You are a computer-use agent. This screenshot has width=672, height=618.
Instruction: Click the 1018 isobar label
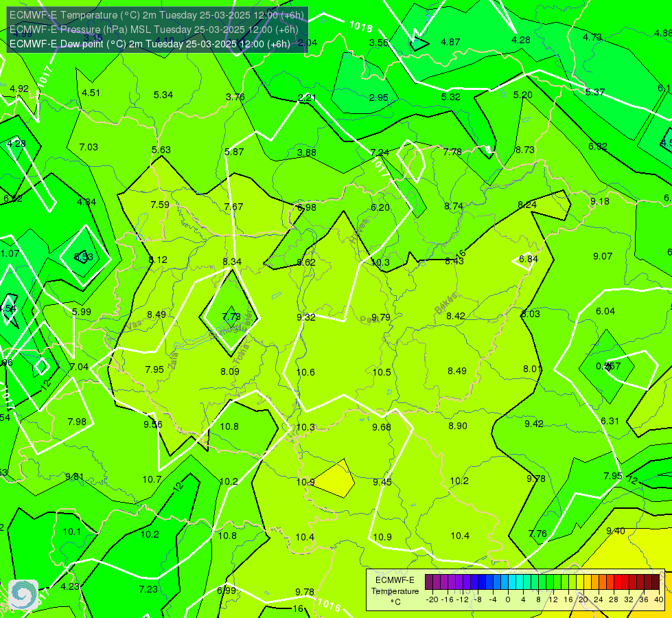coord(361,27)
